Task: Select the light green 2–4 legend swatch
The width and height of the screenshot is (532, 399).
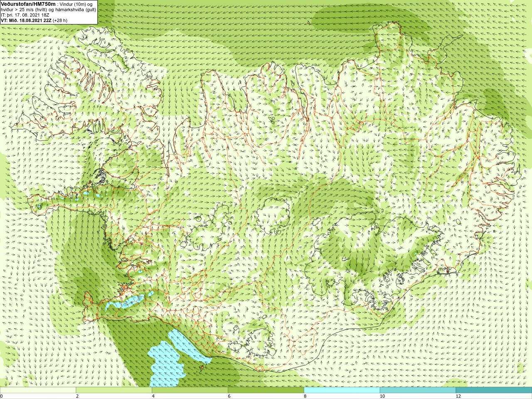Action: point(114,390)
